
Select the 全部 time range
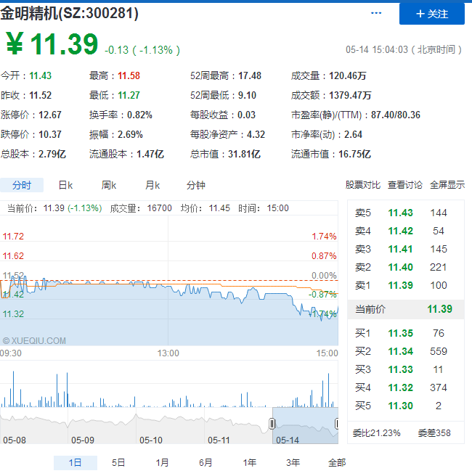click(337, 463)
